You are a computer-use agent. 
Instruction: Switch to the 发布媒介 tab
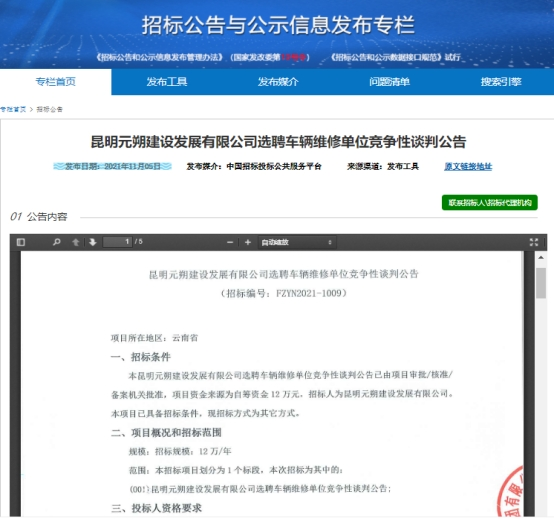pyautogui.click(x=278, y=82)
